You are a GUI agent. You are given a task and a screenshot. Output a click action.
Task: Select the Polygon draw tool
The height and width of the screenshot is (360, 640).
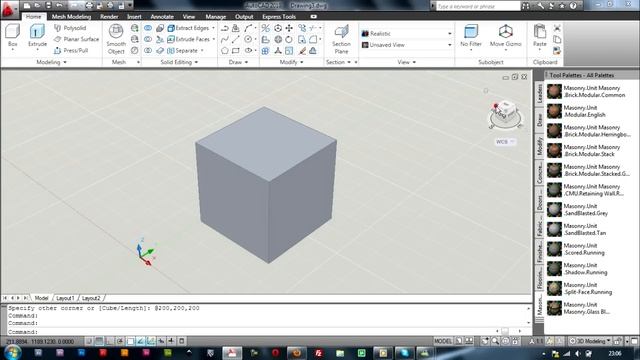(x=224, y=51)
